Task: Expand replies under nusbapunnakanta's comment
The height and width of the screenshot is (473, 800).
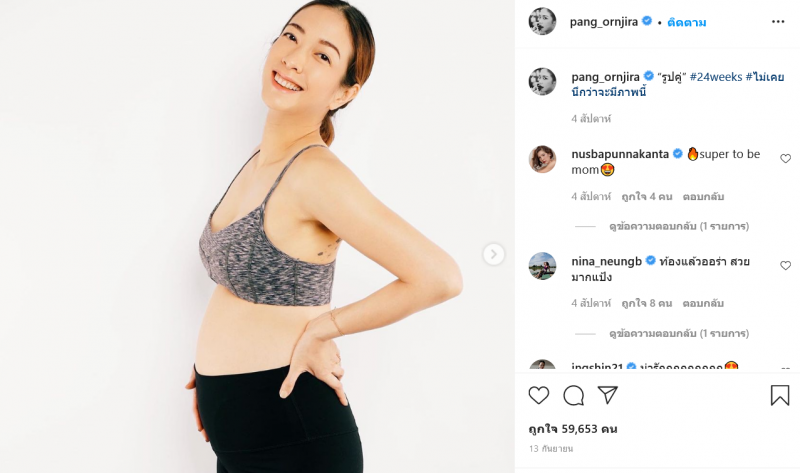Action: [679, 226]
